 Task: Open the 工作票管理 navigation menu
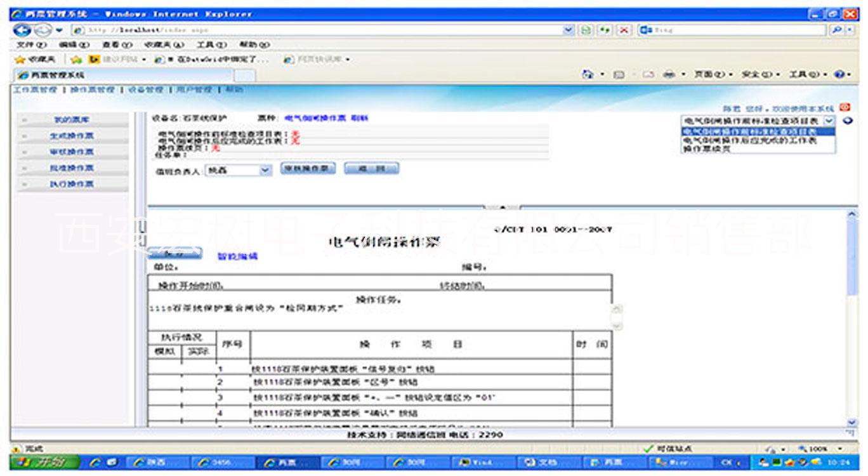pos(36,90)
